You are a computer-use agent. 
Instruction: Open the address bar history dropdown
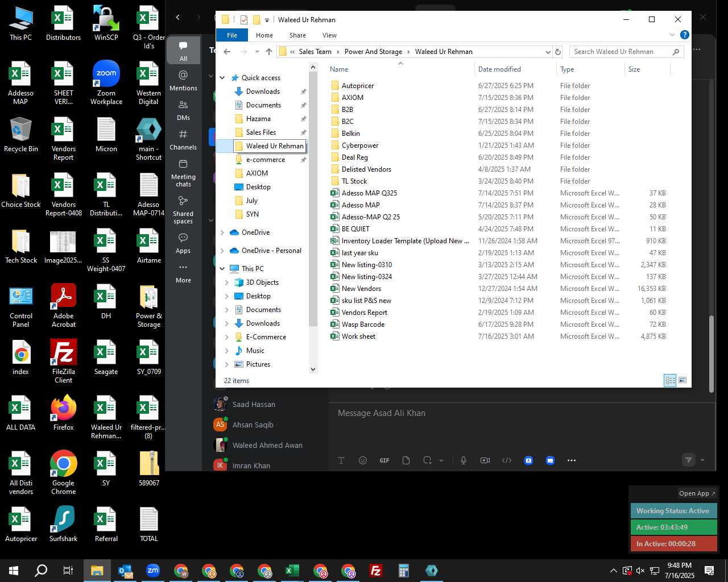(548, 52)
